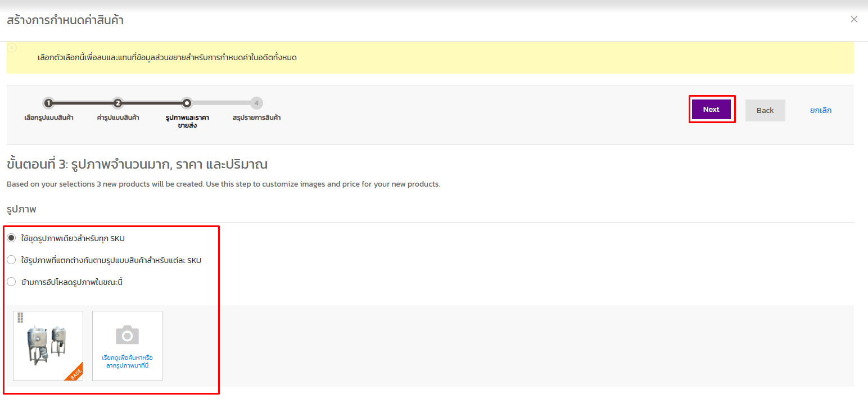Select 'ข้ามการอัปโหลดรูปภาพในขณะนี้' radio option
The image size is (868, 403).
pos(11,282)
